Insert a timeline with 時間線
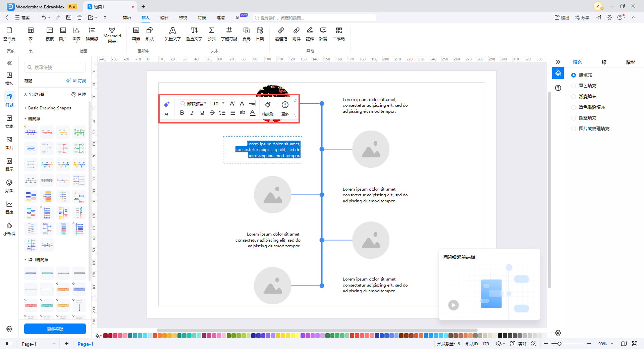The image size is (644, 349). pyautogui.click(x=92, y=34)
